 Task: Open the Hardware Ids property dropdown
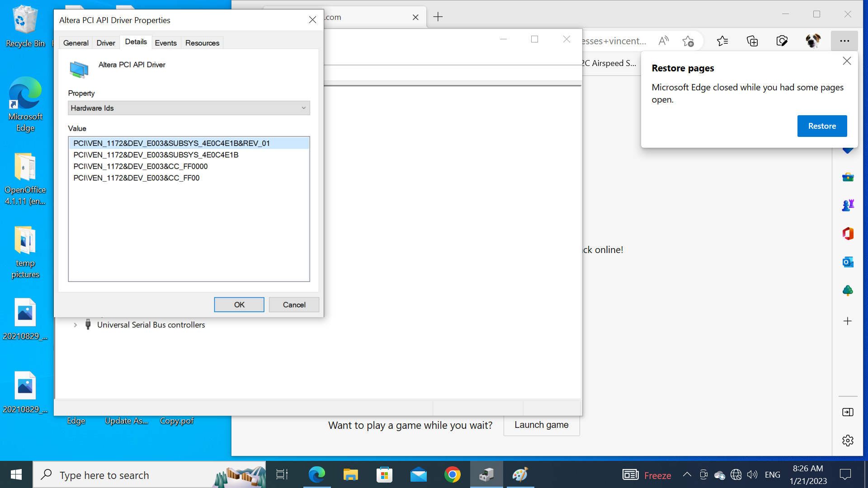[x=189, y=108]
